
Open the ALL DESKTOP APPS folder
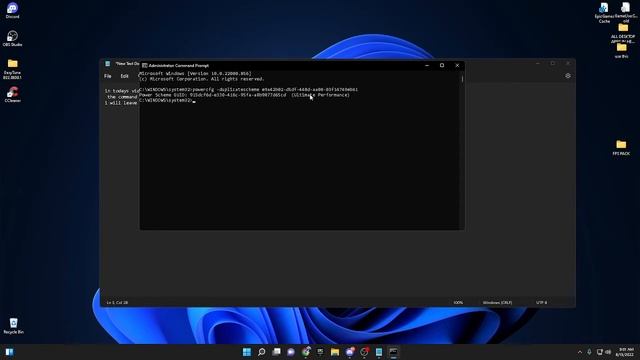pos(623,33)
